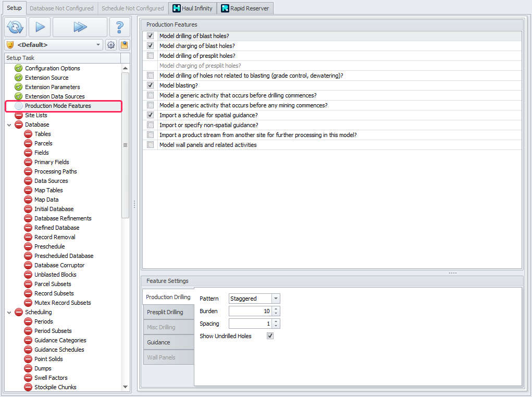Click red status icon next to Fields
This screenshot has height=397, width=532.
[x=28, y=153]
